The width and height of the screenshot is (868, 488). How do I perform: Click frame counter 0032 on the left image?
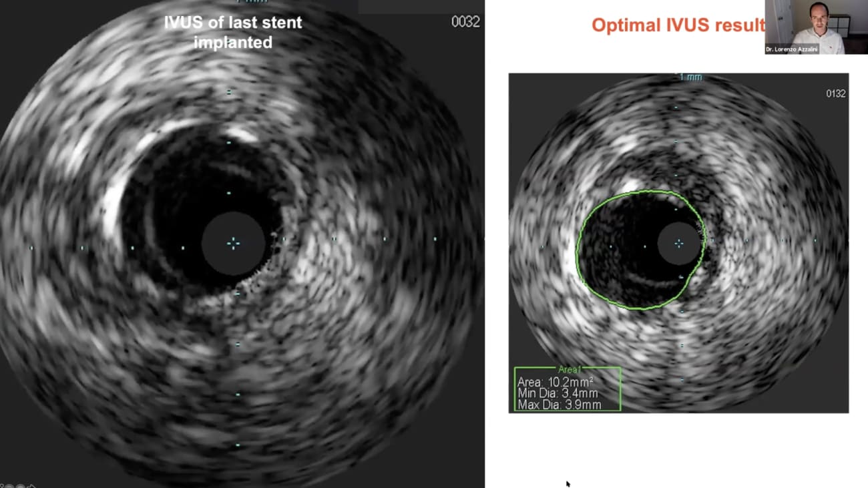coord(467,22)
